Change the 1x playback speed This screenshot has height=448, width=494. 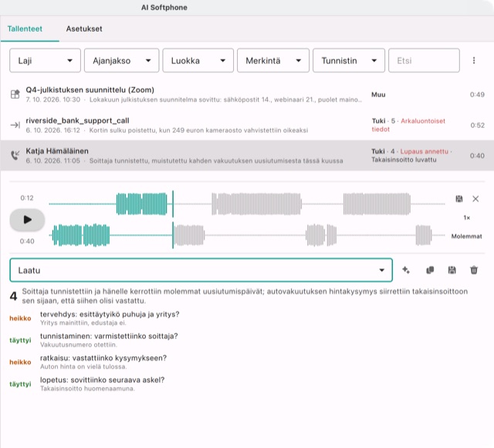[466, 217]
